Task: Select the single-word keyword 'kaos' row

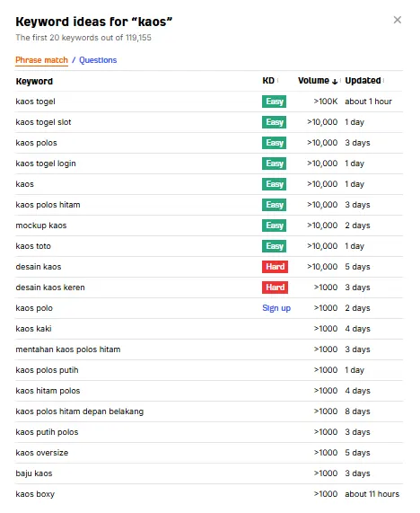Action: 24,184
